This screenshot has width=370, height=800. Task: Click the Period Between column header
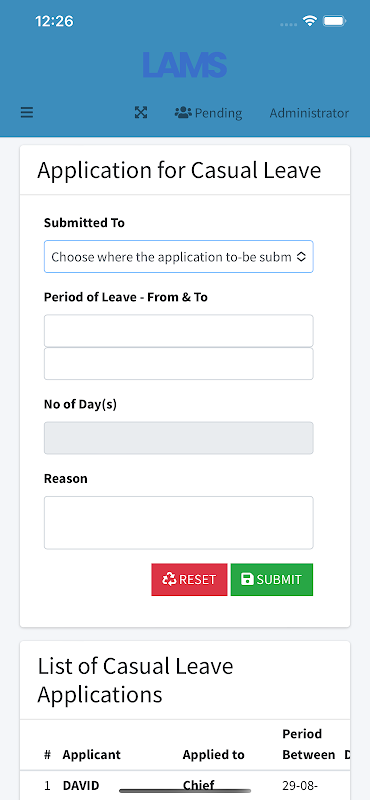point(309,744)
